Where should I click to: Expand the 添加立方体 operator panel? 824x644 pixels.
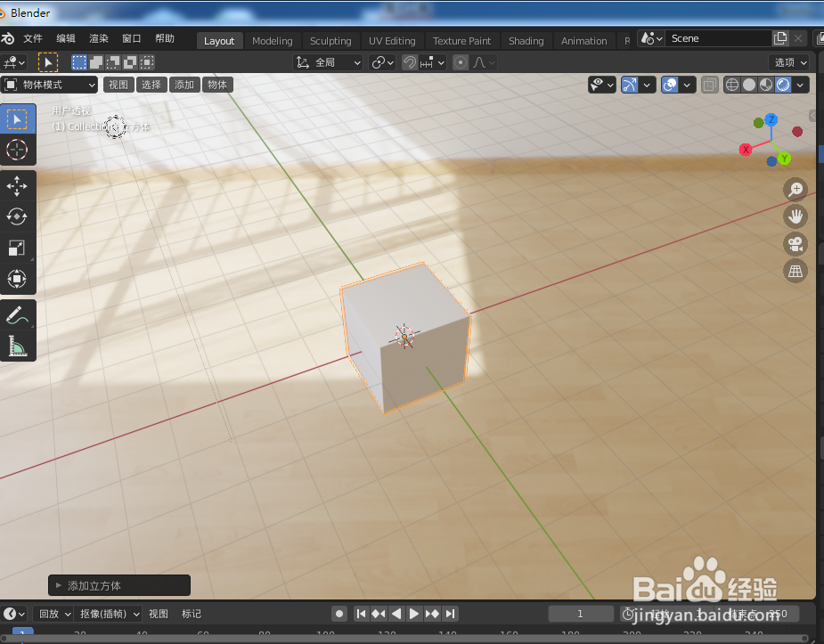point(119,585)
